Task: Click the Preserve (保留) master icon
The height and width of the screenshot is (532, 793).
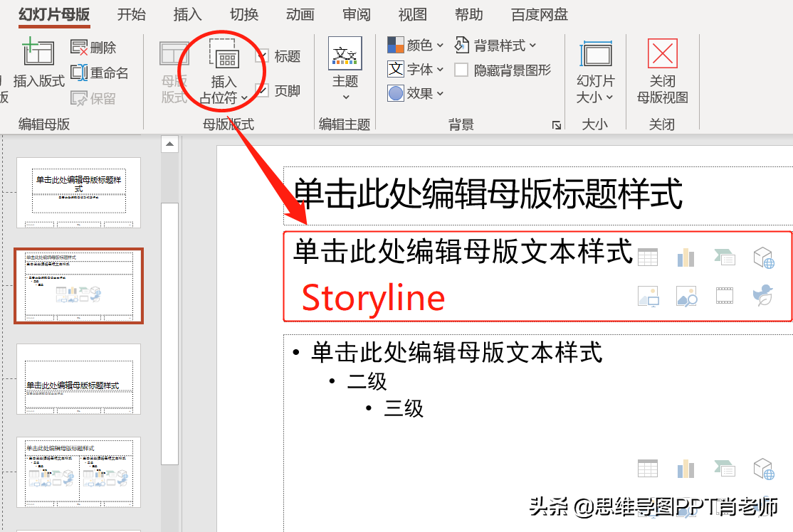Action: (x=79, y=97)
